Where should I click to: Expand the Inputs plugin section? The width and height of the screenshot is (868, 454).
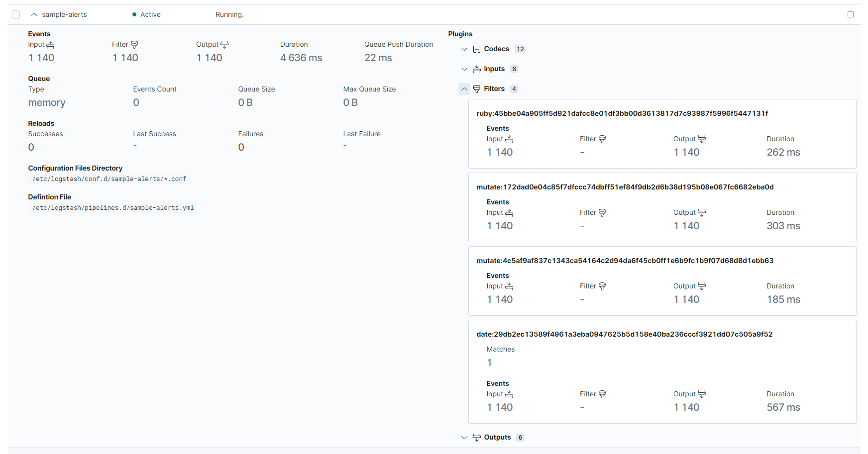[464, 69]
